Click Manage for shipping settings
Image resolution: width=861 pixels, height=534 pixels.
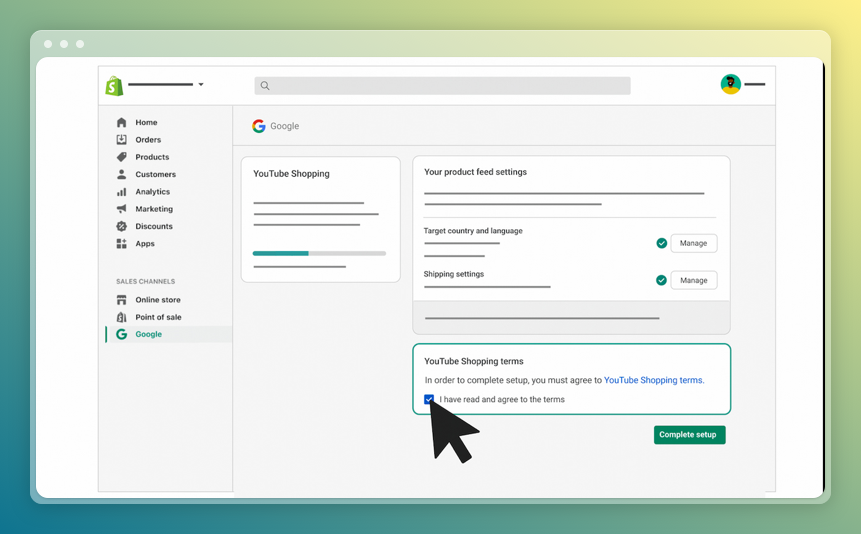pos(693,280)
